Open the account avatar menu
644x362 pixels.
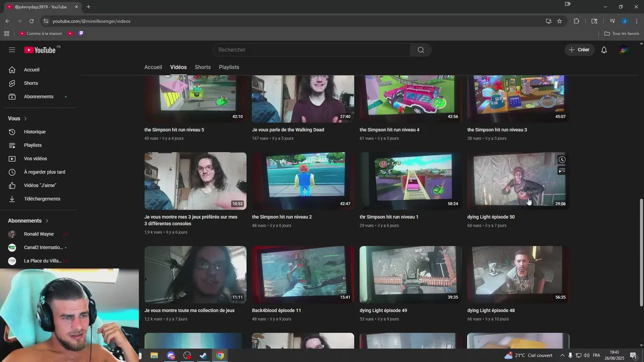pos(623,50)
